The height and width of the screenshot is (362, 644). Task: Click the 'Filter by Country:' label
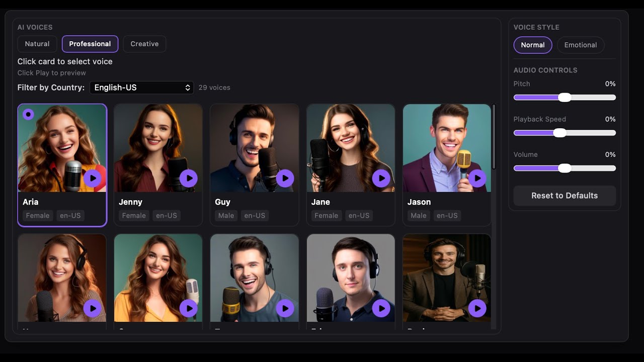point(51,87)
